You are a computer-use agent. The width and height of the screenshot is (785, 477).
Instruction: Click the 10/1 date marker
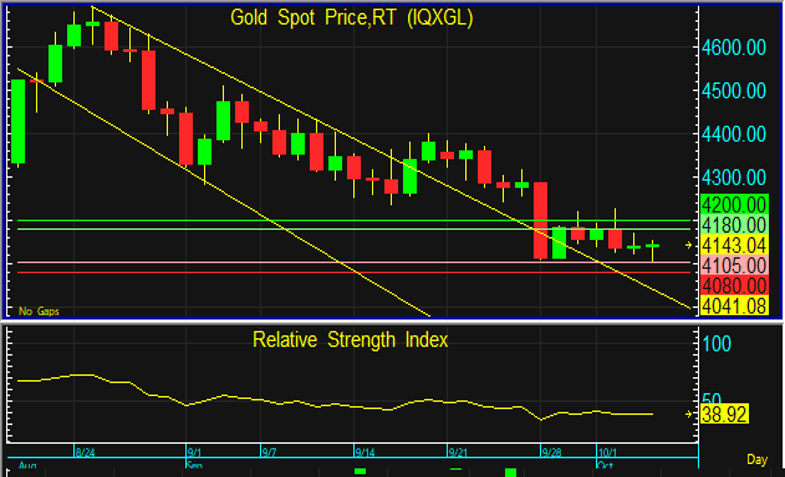point(607,453)
